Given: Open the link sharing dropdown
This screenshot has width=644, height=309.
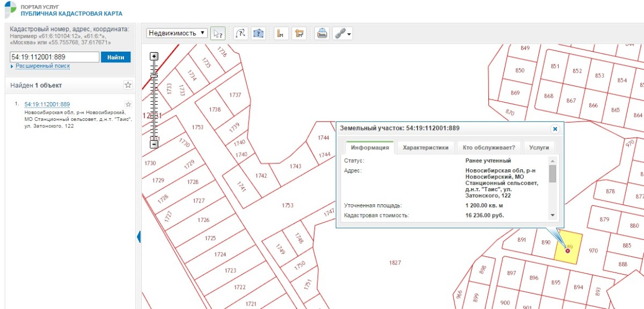Looking at the screenshot, I should click(342, 33).
